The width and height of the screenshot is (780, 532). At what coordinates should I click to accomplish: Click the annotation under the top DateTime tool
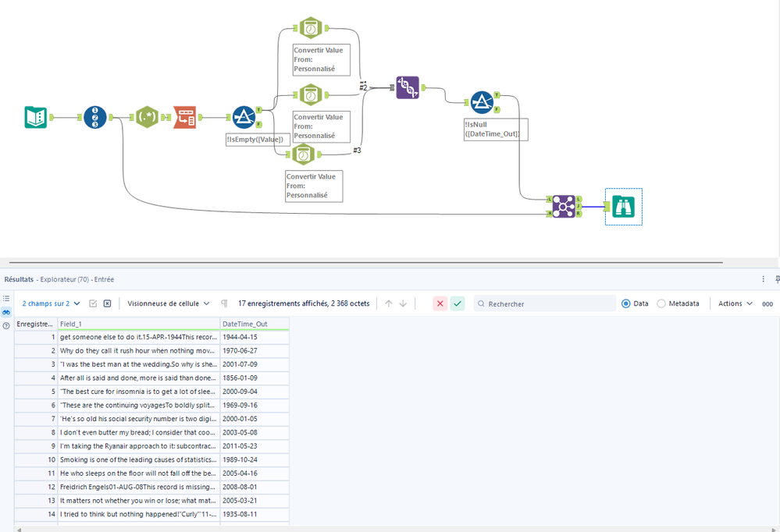[322, 59]
